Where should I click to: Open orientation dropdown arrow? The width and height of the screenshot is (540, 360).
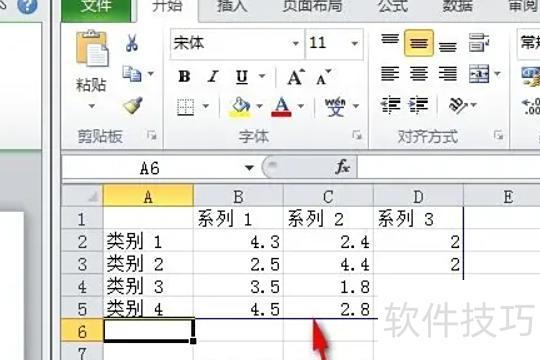474,104
